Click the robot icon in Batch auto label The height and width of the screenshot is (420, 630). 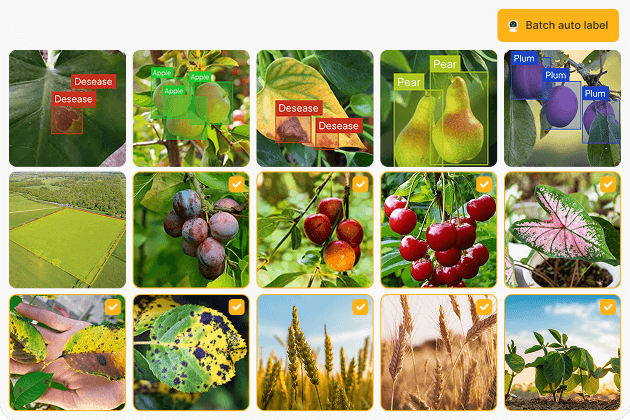(x=513, y=25)
